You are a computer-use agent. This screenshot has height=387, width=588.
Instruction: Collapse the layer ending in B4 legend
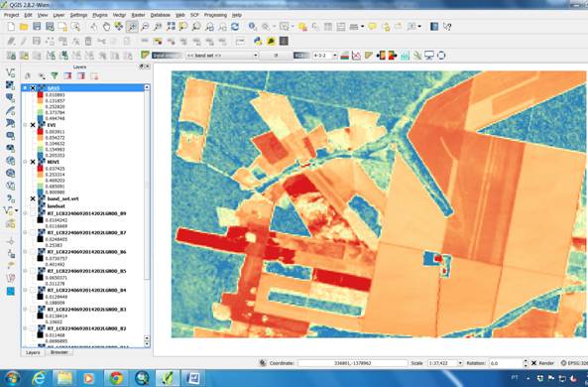click(x=25, y=290)
